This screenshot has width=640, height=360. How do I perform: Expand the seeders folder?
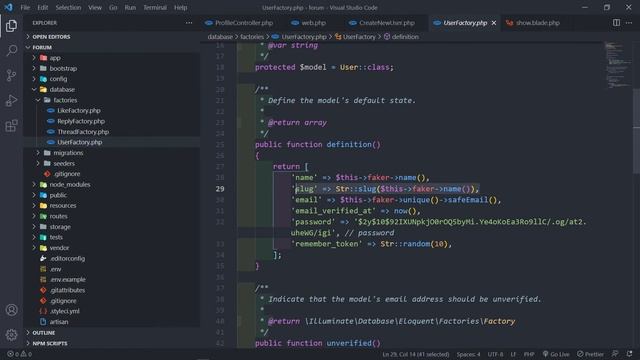[x=64, y=163]
